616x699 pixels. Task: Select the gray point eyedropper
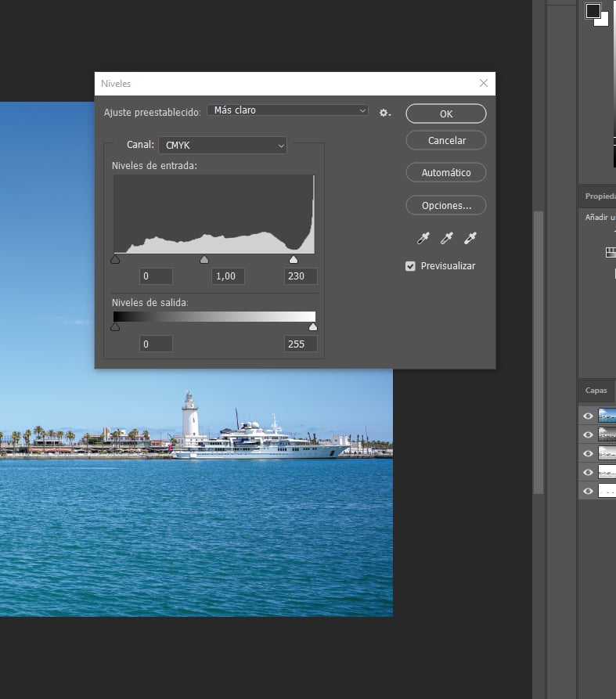(447, 238)
